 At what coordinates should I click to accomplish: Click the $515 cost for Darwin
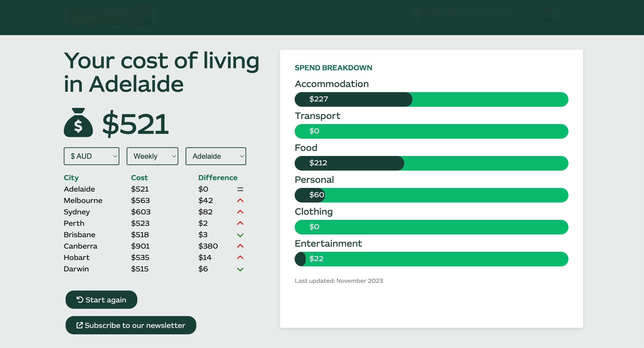[140, 269]
